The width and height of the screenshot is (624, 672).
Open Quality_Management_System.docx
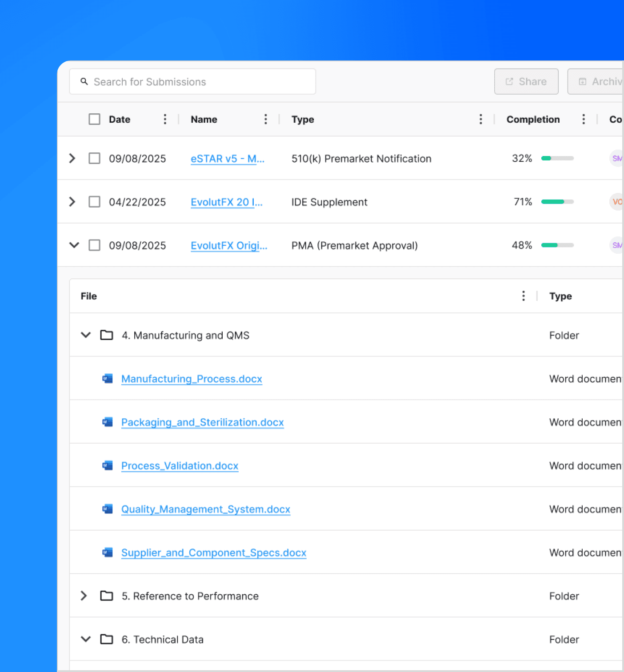coord(206,509)
